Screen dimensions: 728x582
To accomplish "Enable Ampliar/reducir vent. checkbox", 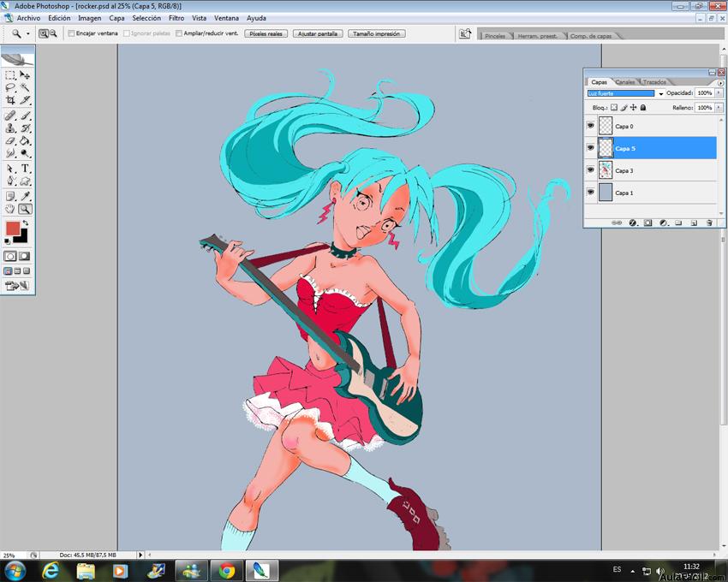I will pos(179,33).
